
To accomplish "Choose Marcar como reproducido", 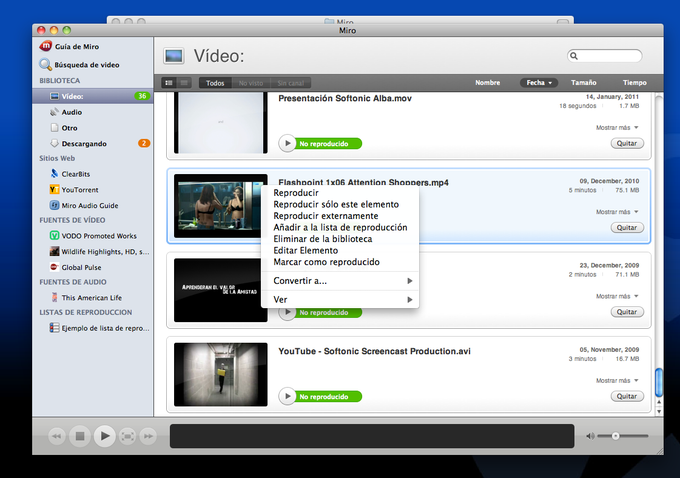I will click(340, 262).
